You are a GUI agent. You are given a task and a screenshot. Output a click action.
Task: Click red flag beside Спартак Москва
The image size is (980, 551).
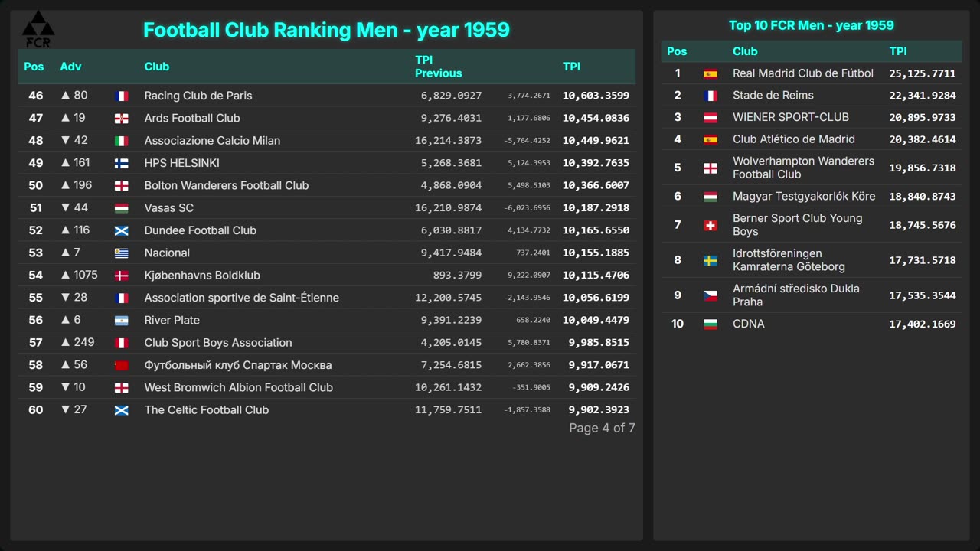pyautogui.click(x=121, y=365)
